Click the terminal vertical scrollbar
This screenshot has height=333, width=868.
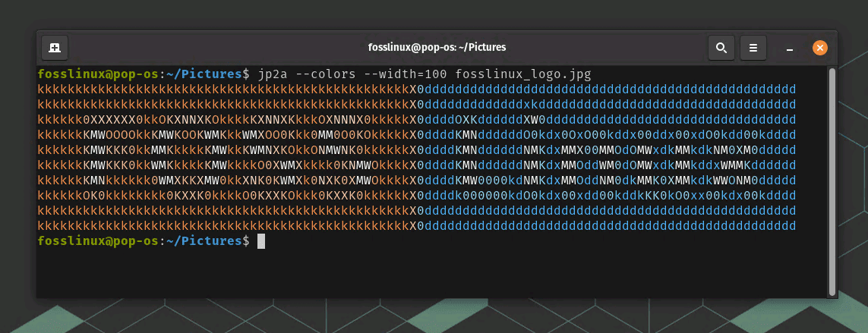click(x=832, y=181)
